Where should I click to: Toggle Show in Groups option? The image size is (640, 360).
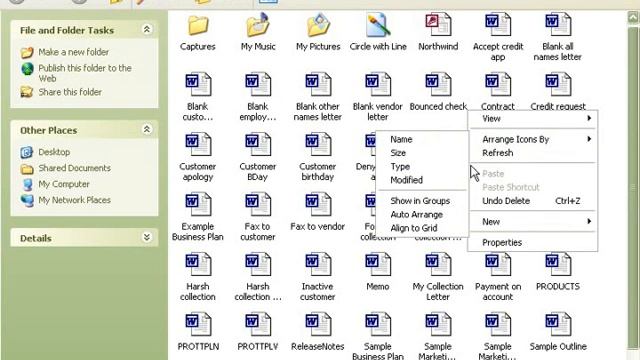pyautogui.click(x=422, y=201)
